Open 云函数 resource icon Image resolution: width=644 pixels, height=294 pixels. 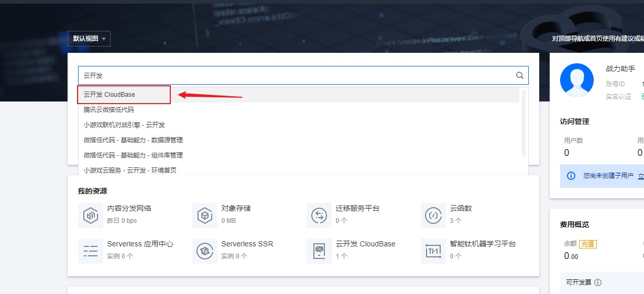[x=433, y=216]
